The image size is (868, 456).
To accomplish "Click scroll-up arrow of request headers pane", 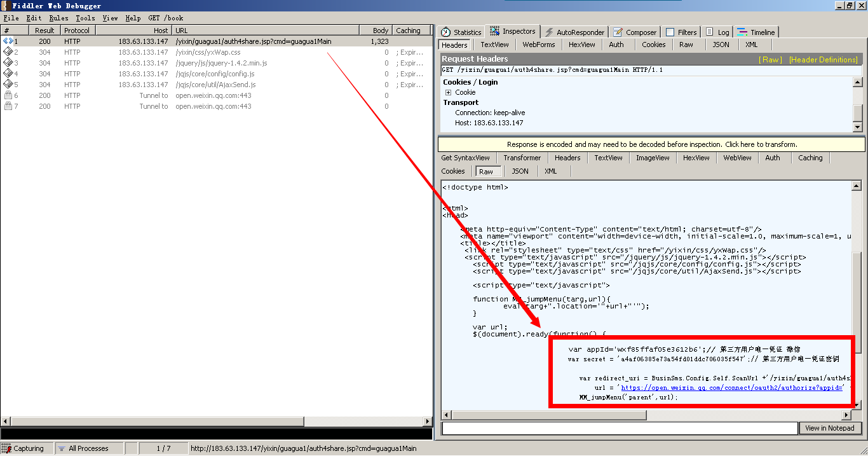I will (x=858, y=83).
